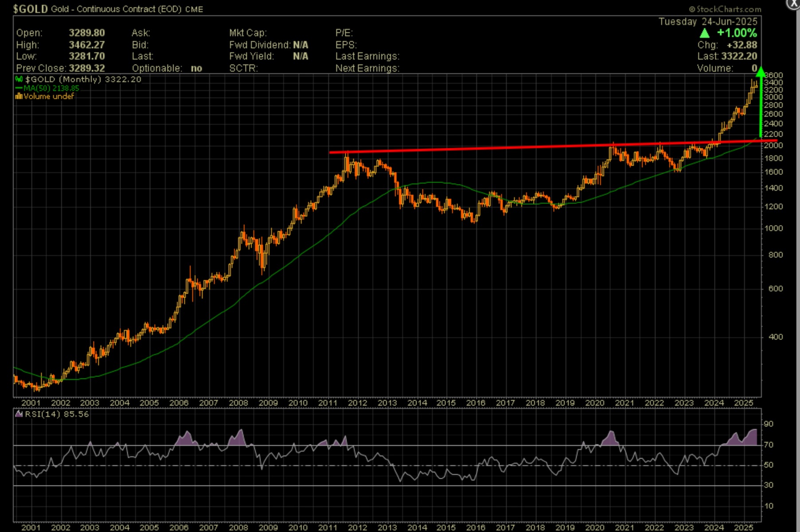The width and height of the screenshot is (800, 532).
Task: Click the Volume value 0
Action: tap(754, 68)
